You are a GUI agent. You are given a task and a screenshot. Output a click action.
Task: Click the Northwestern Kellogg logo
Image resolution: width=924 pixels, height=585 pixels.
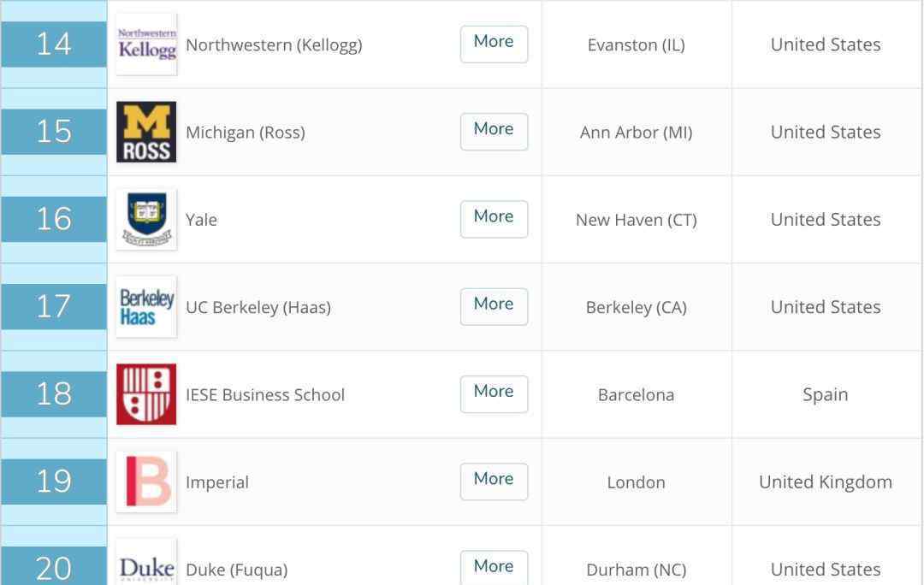click(146, 44)
